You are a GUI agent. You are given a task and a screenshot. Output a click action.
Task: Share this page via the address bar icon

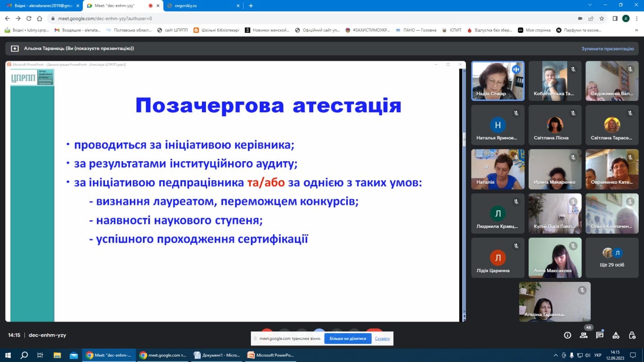(x=591, y=18)
